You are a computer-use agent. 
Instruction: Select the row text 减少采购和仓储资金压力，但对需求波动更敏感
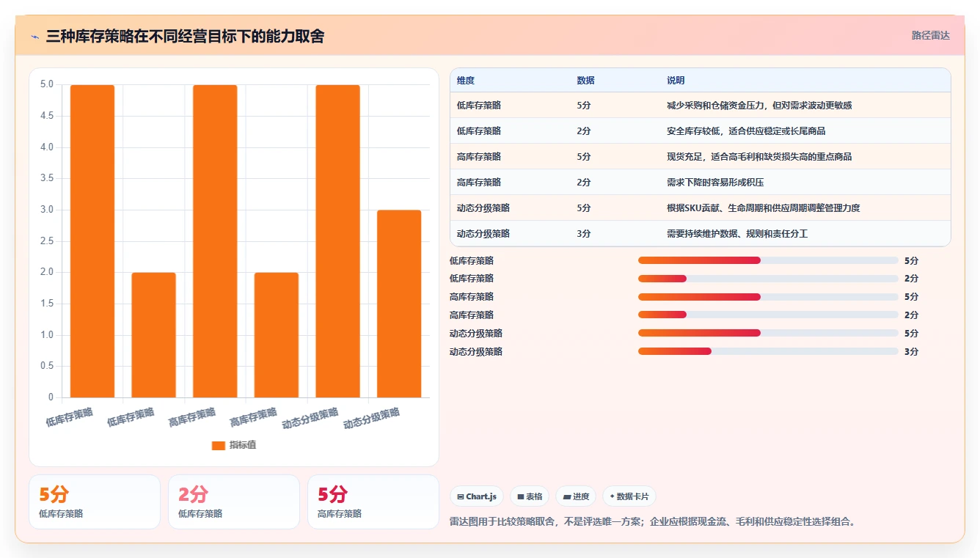[x=759, y=106]
